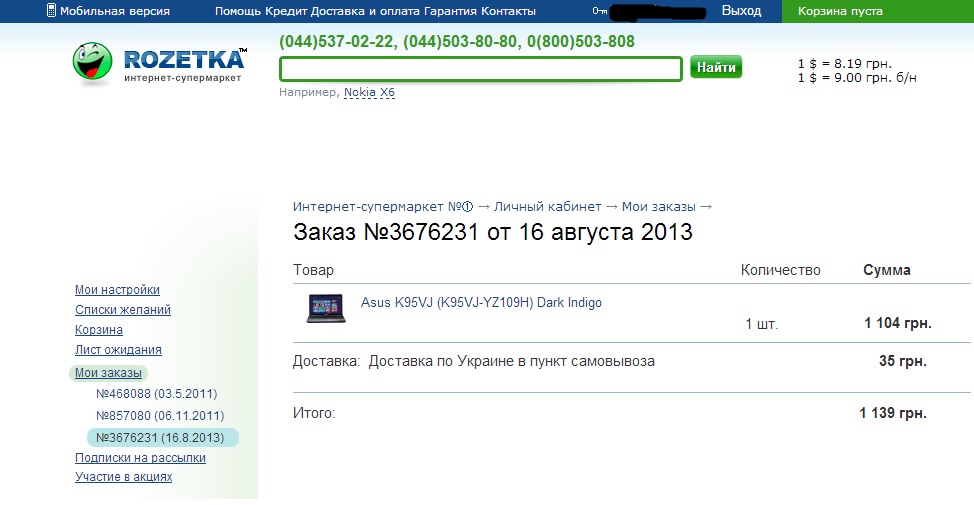Click the ROZETKA wordmark text
Viewport: 974px width, 505px height.
coord(184,60)
